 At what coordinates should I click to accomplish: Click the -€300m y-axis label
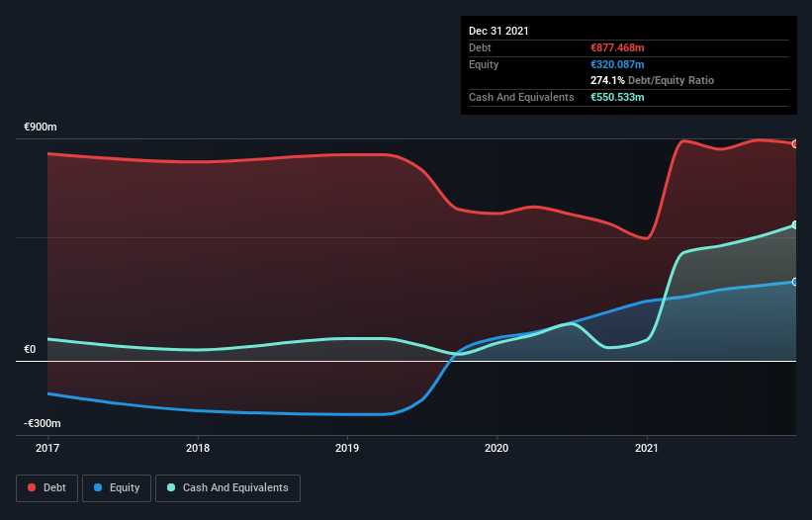click(x=42, y=424)
